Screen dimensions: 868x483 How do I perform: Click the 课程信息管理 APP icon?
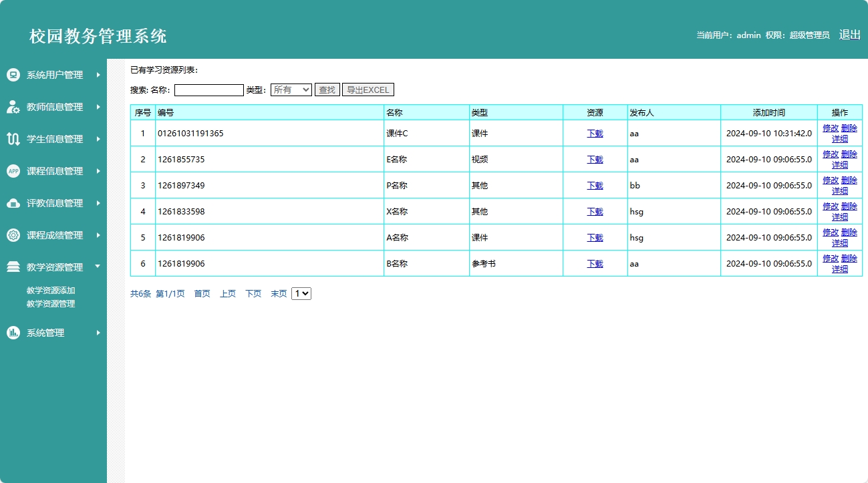13,171
